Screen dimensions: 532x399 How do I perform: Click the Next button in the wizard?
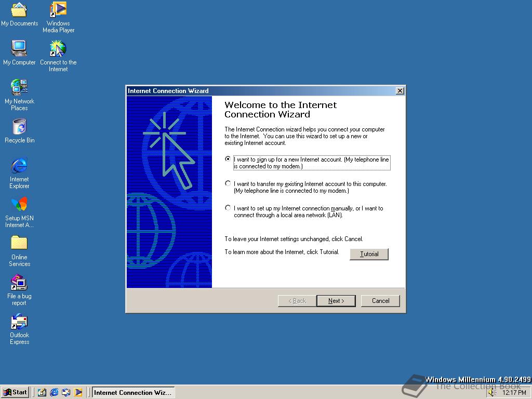336,301
